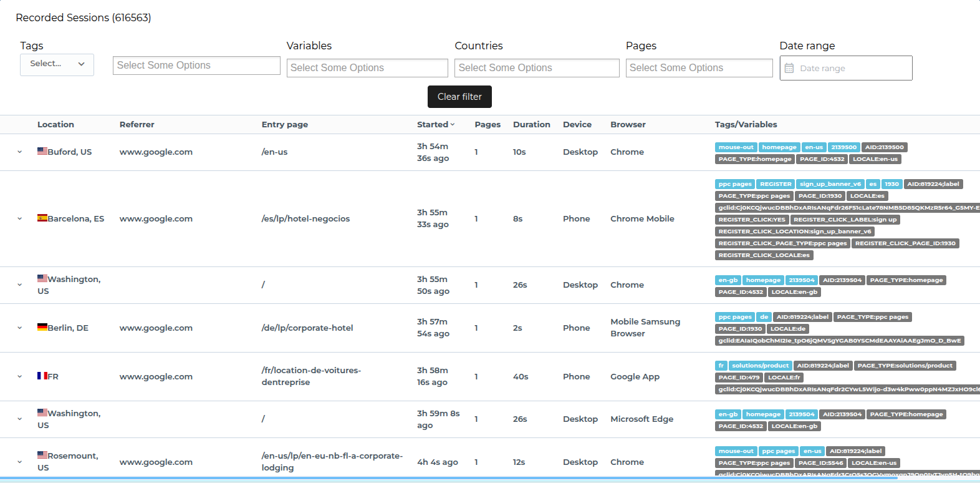Viewport: 980px width, 483px height.
Task: Click the US flag beside Buford
Action: point(42,151)
